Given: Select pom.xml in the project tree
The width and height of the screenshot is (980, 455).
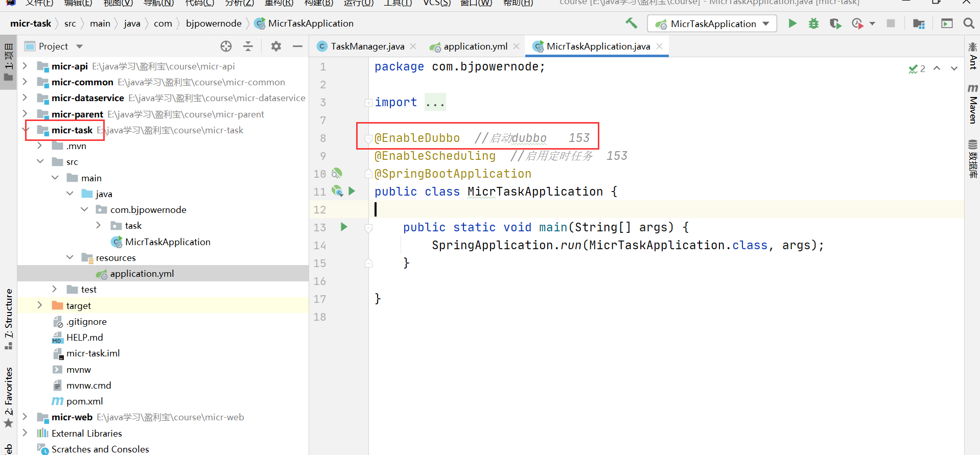Looking at the screenshot, I should [x=84, y=401].
